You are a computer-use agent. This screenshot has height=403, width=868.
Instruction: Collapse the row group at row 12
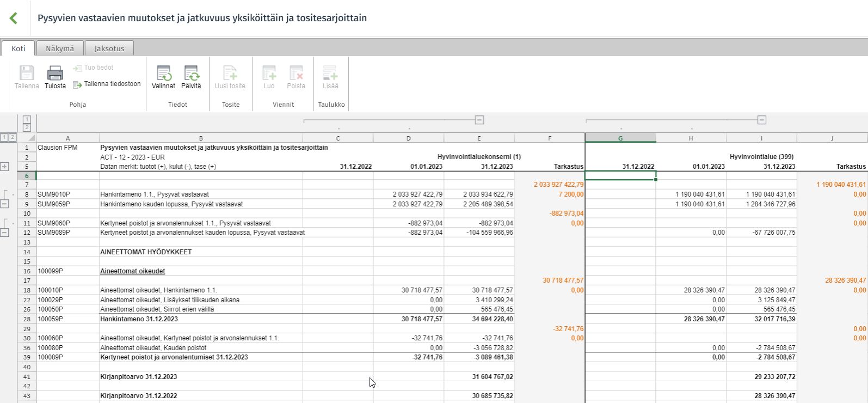click(x=4, y=233)
